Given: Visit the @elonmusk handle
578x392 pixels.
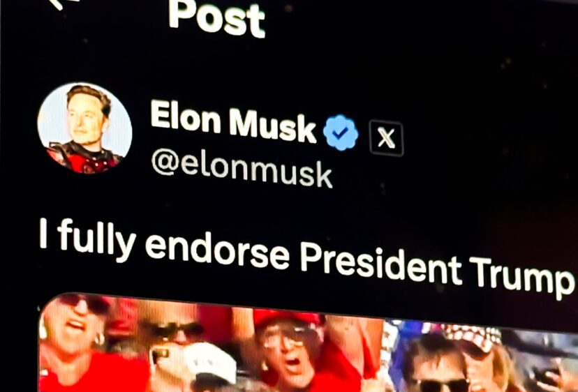Looking at the screenshot, I should pyautogui.click(x=242, y=169).
